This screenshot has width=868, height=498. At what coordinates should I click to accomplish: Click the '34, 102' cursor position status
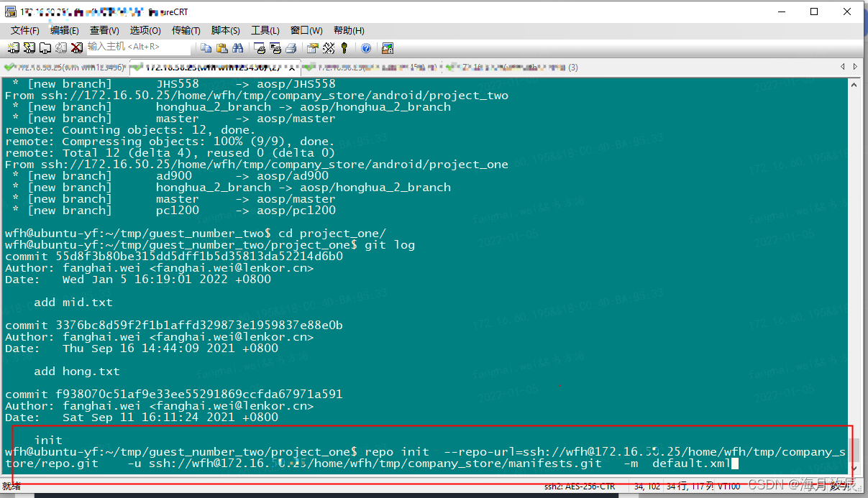point(647,487)
